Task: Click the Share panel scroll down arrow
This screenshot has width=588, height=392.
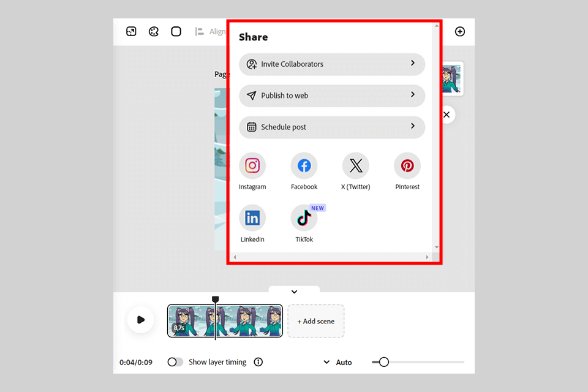Action: (437, 247)
